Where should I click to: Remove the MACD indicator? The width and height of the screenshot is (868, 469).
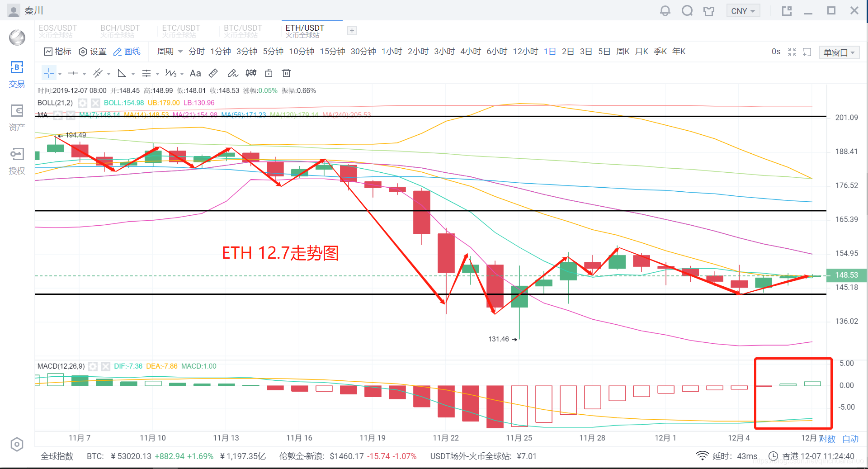point(105,366)
